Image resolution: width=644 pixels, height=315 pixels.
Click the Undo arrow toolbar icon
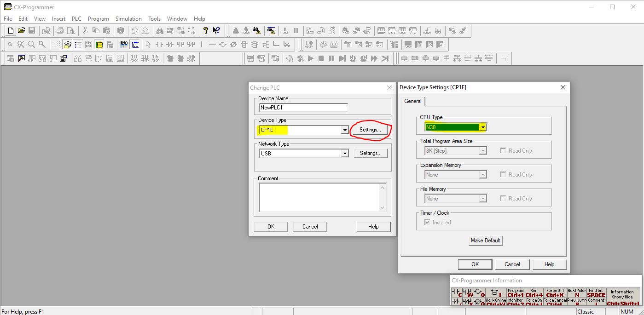(134, 31)
